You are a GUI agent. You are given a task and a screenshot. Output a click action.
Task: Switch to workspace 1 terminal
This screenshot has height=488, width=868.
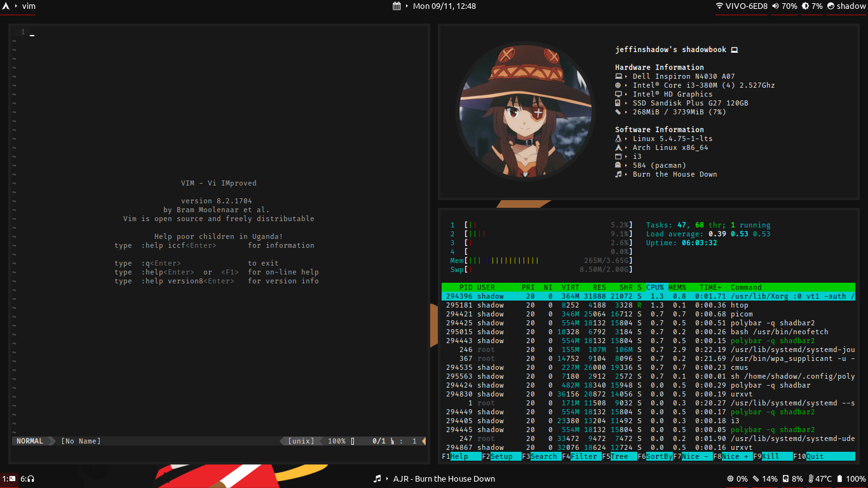(x=9, y=478)
